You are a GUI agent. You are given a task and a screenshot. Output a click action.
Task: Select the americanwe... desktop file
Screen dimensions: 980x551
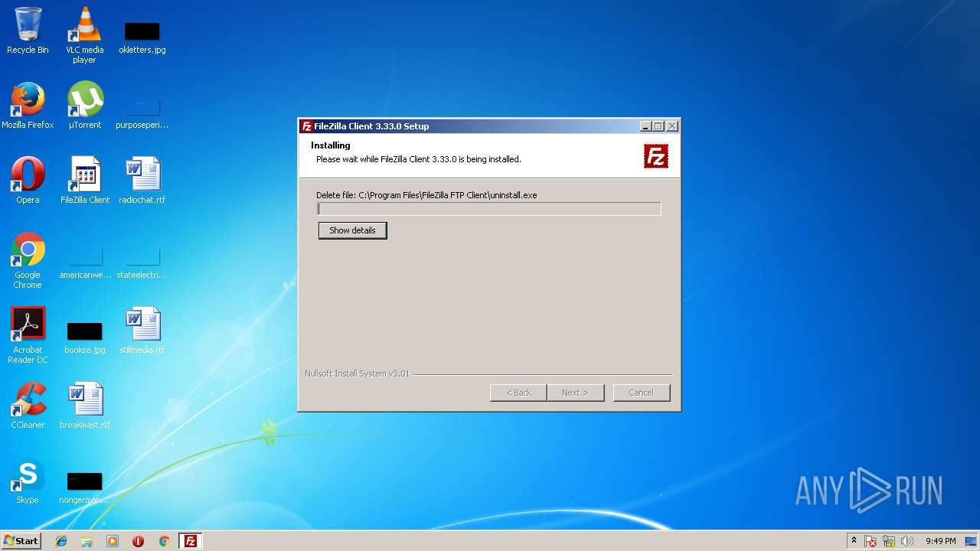(x=84, y=262)
